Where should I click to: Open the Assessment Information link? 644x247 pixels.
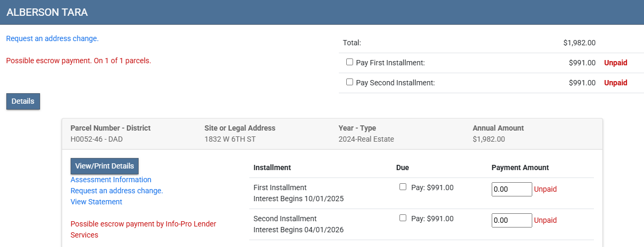tap(111, 180)
